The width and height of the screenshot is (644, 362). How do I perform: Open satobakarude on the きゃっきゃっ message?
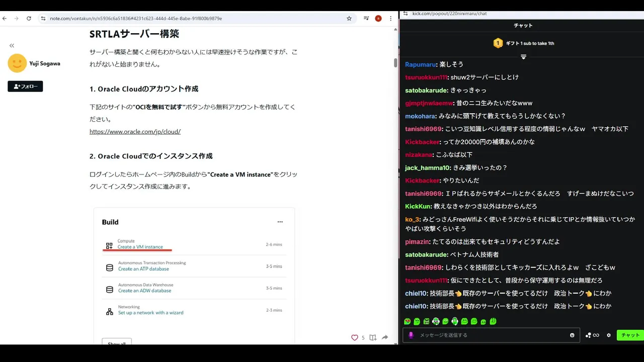(x=426, y=90)
